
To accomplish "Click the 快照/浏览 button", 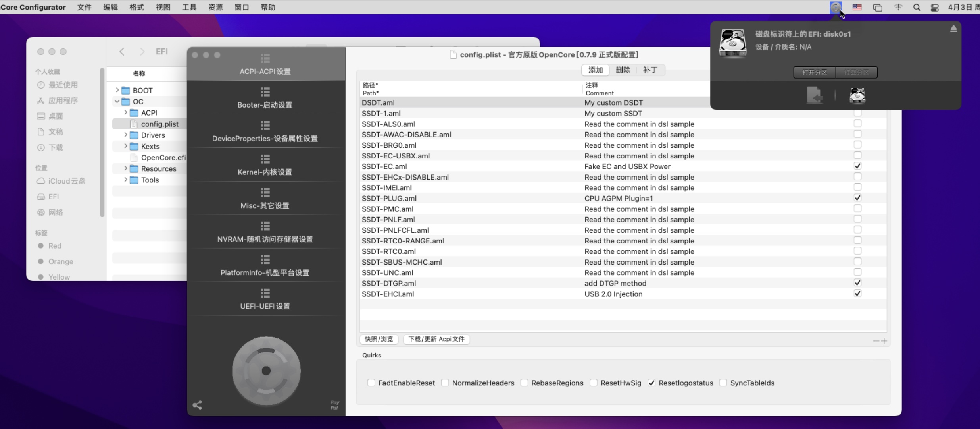I will point(379,339).
